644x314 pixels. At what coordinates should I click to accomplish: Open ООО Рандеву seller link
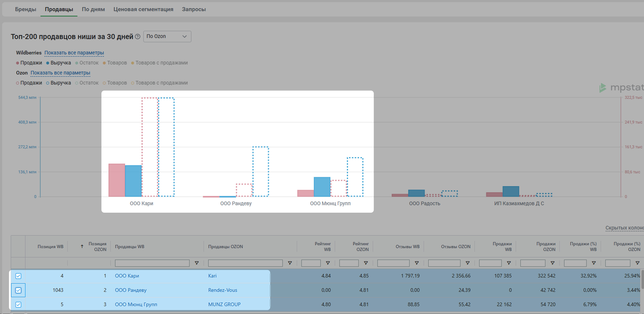pyautogui.click(x=131, y=290)
